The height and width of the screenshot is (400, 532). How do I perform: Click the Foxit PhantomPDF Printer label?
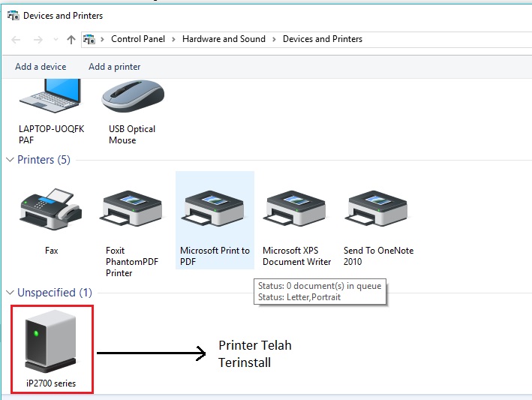[132, 262]
